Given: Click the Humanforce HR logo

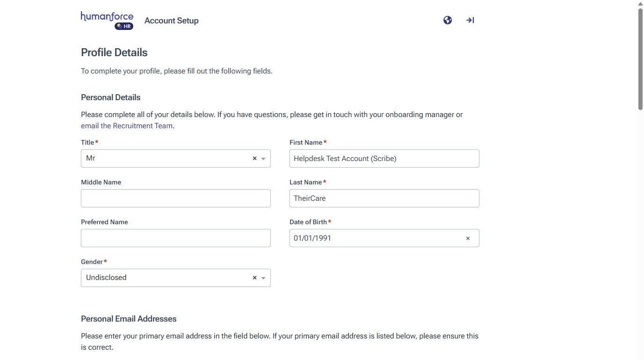Looking at the screenshot, I should 107,21.
